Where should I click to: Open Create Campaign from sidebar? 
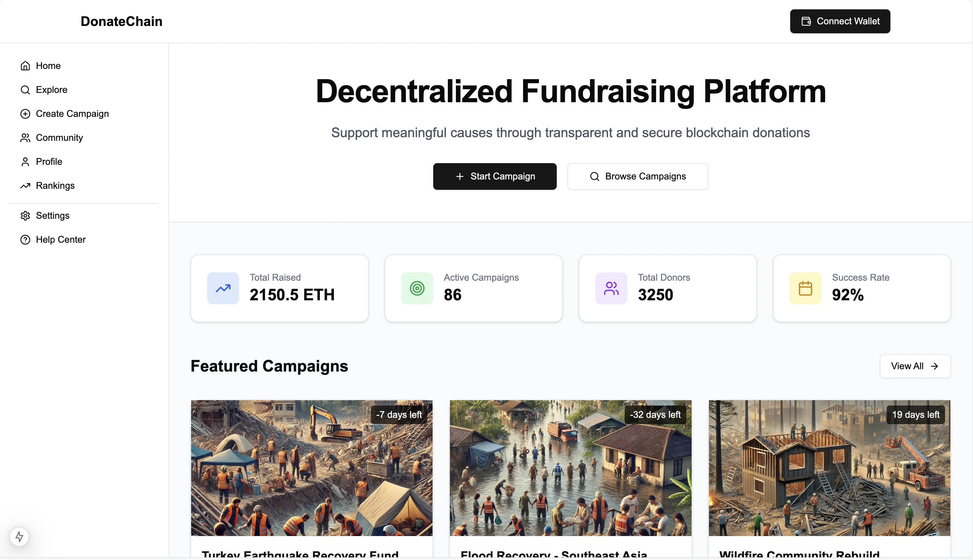click(72, 114)
